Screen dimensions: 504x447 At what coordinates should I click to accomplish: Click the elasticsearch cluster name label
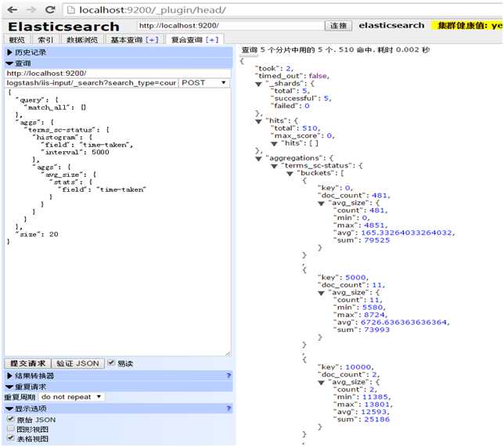pos(391,25)
